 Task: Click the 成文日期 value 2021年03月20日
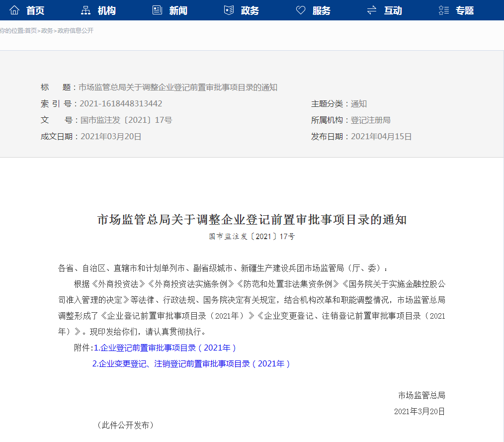(x=111, y=137)
